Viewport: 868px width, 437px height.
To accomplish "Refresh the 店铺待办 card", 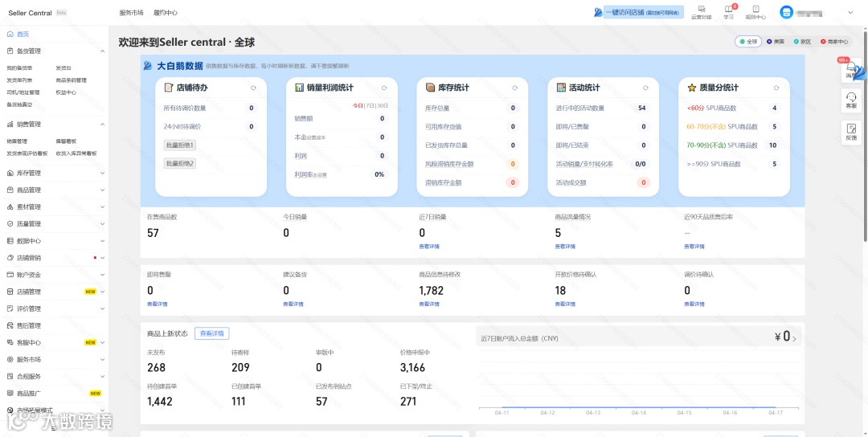I will tap(253, 88).
